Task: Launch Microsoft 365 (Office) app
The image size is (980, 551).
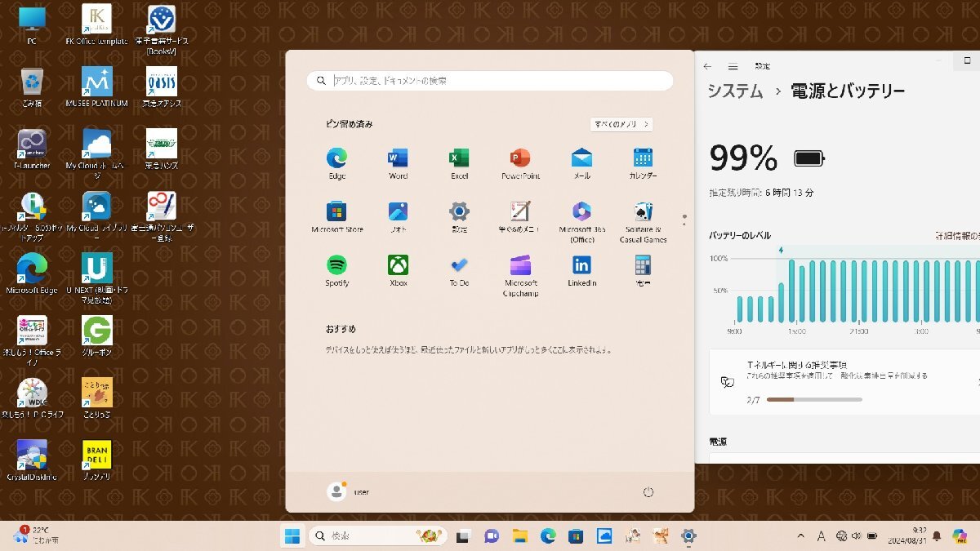Action: pos(581,222)
